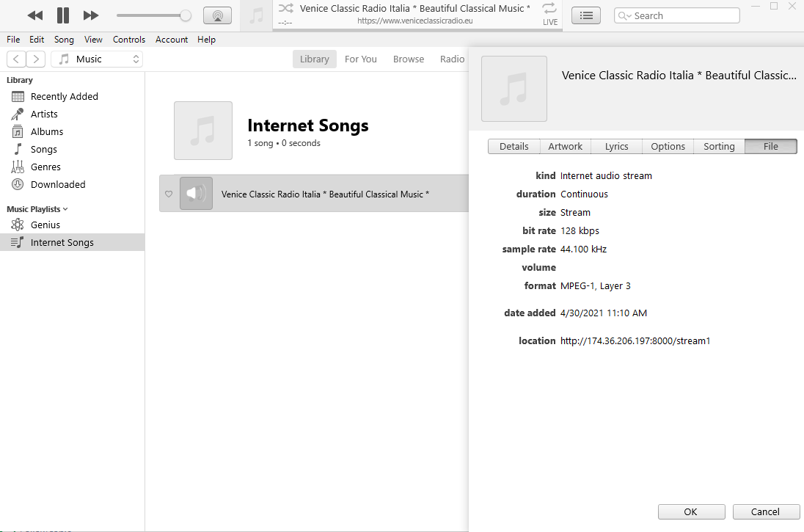This screenshot has height=532, width=804.
Task: Click the now-playing album art icon
Action: tap(256, 15)
